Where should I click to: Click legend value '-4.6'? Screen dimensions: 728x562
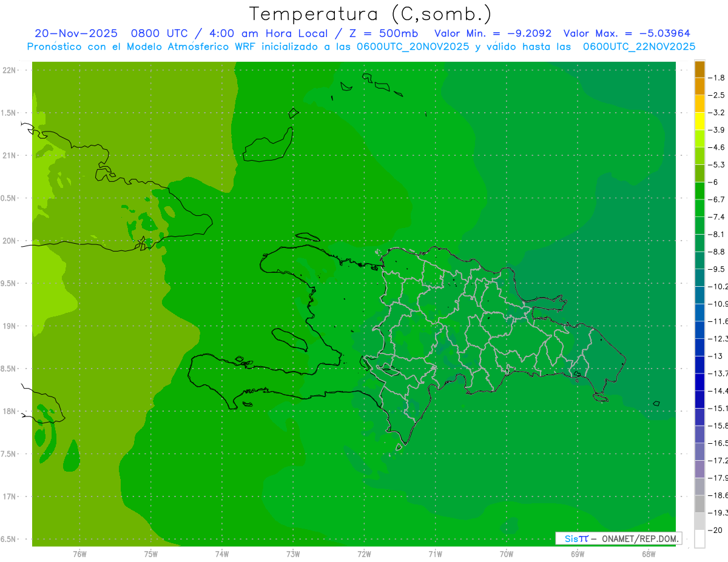click(x=716, y=147)
